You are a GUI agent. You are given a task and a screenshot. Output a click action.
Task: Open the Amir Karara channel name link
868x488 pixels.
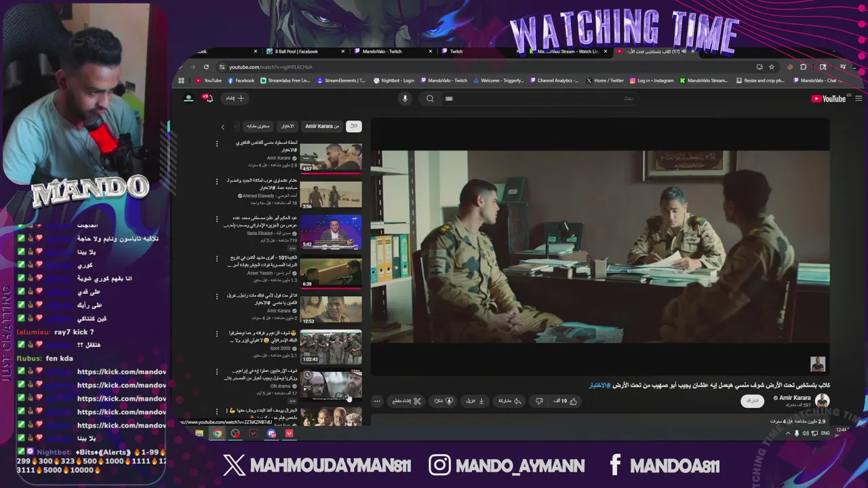[795, 398]
